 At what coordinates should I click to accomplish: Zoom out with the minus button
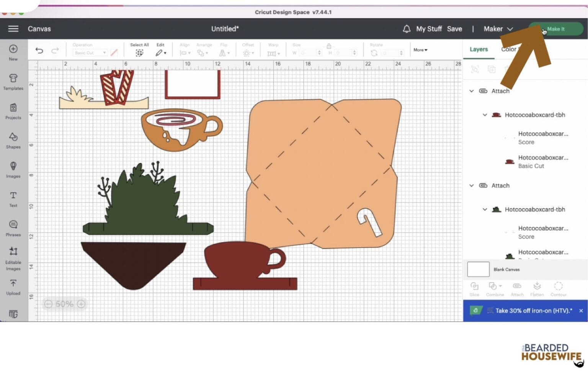pyautogui.click(x=48, y=304)
